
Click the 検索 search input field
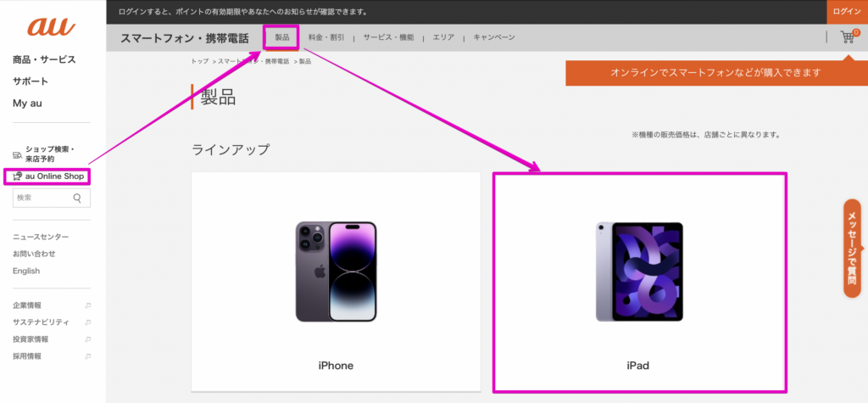coord(52,198)
